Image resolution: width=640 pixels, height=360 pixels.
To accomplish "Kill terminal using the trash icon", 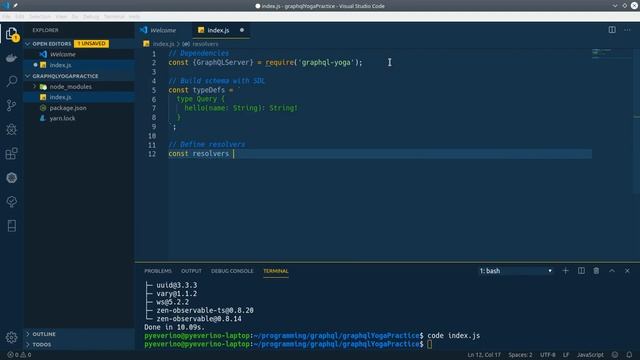I will pos(596,271).
